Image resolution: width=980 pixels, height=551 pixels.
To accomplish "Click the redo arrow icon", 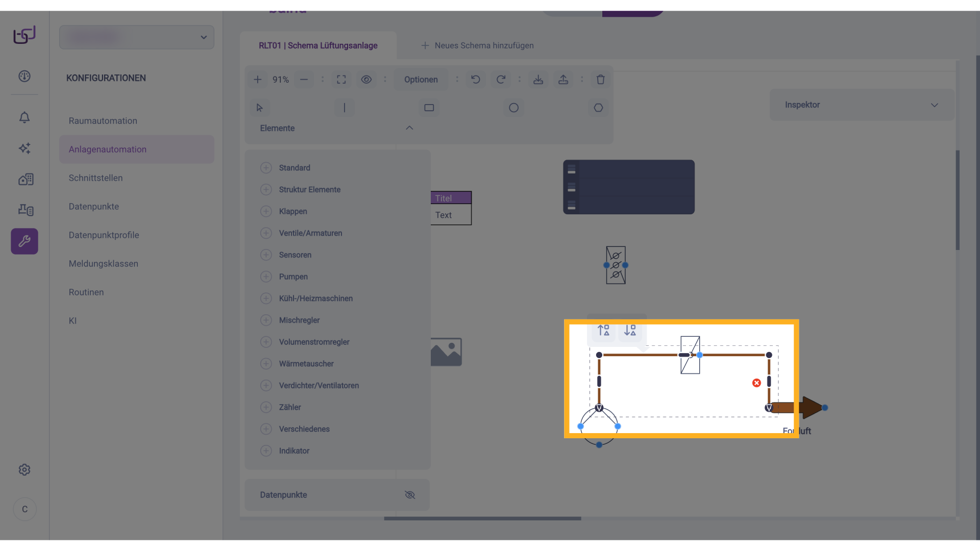I will [501, 80].
